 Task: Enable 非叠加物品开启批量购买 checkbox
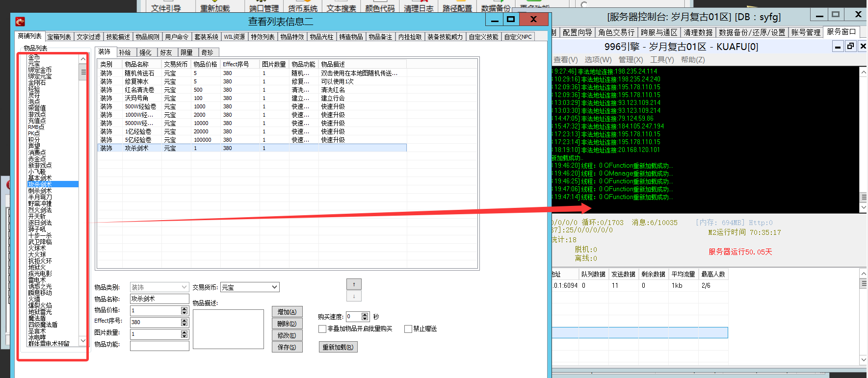click(322, 329)
